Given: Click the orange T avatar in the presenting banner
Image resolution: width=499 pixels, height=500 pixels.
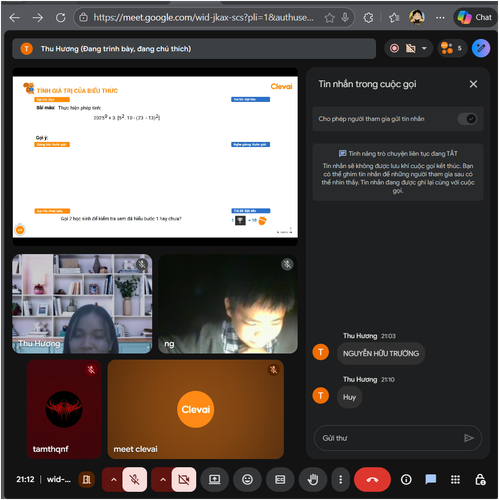Looking at the screenshot, I should pos(27,49).
